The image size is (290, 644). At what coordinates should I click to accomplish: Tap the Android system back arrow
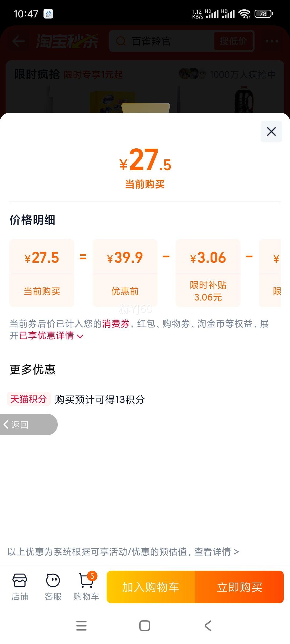[x=208, y=626]
